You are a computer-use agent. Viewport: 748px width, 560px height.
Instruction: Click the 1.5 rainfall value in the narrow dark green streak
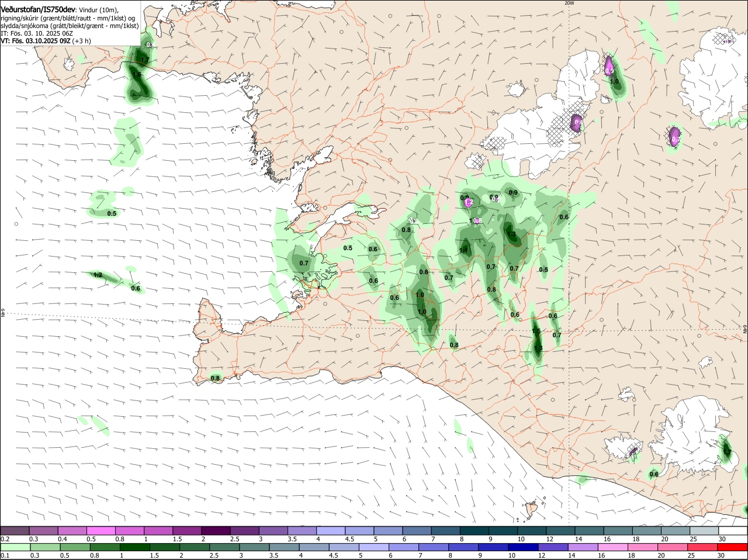536,331
